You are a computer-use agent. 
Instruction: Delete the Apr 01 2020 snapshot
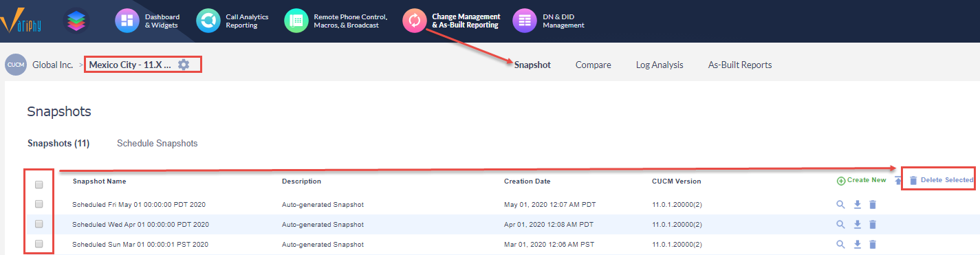873,224
